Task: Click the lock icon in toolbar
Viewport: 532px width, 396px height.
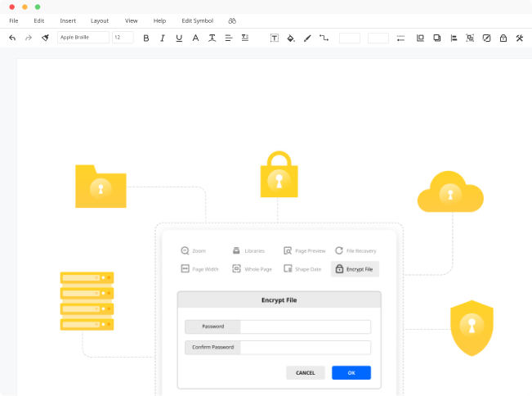Action: pyautogui.click(x=503, y=38)
